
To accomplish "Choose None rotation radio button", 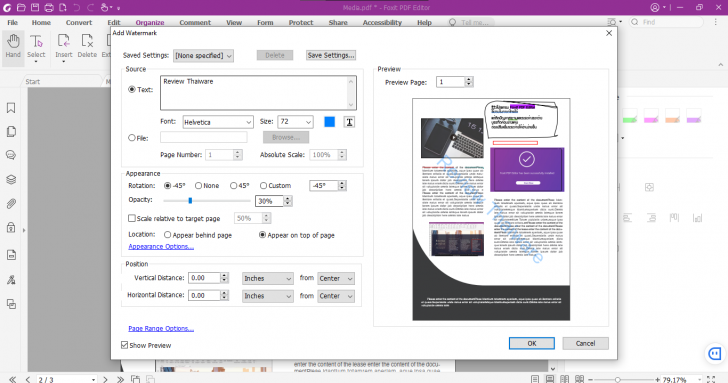I will [x=198, y=185].
